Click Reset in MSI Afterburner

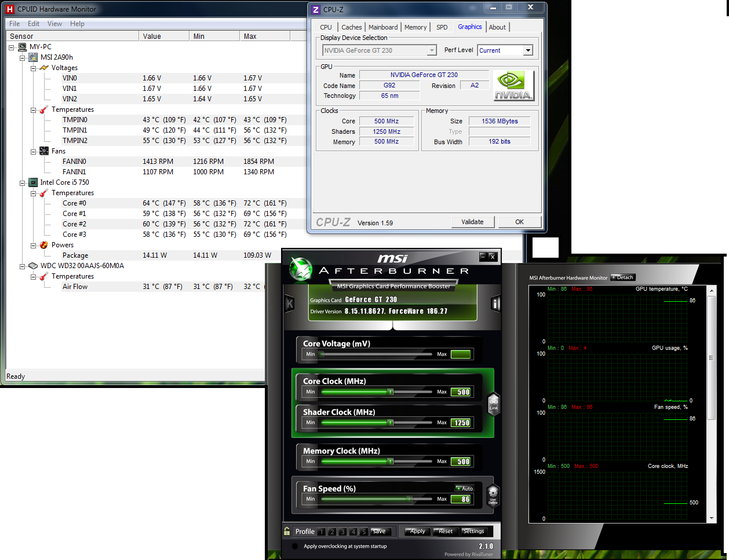(444, 531)
